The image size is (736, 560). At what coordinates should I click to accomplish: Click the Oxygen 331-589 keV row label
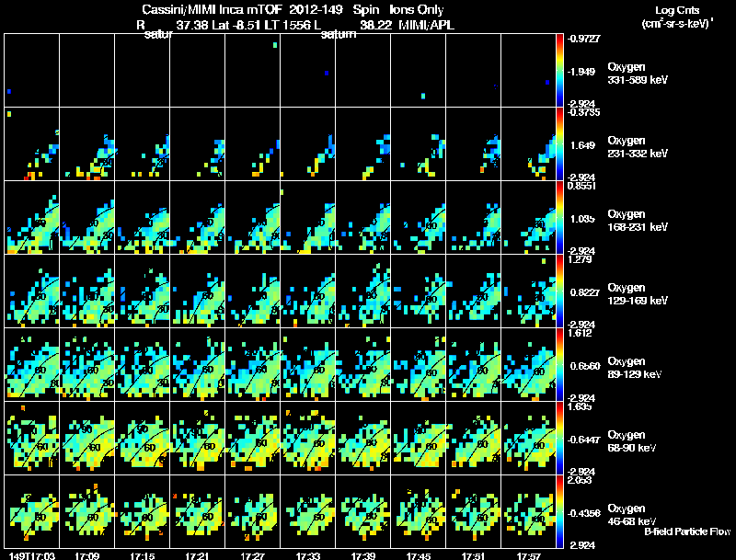[x=638, y=74]
